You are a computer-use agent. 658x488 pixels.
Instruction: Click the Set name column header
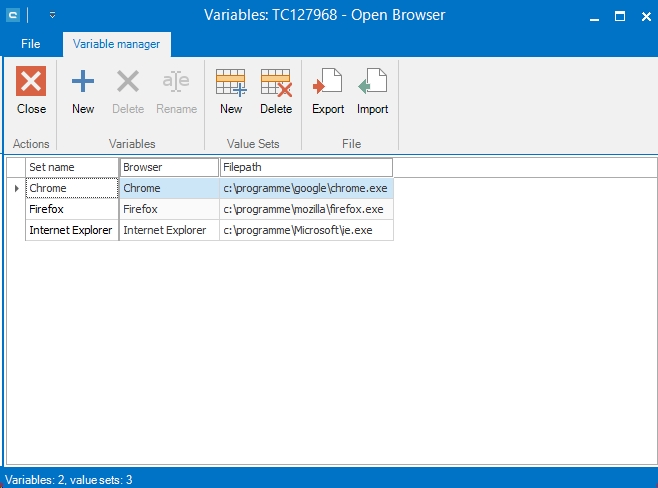72,167
